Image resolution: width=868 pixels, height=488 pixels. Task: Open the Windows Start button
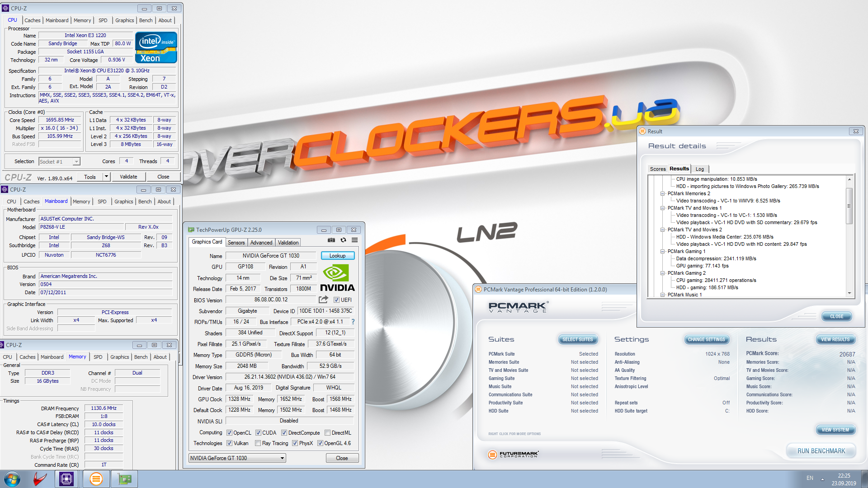tap(12, 479)
